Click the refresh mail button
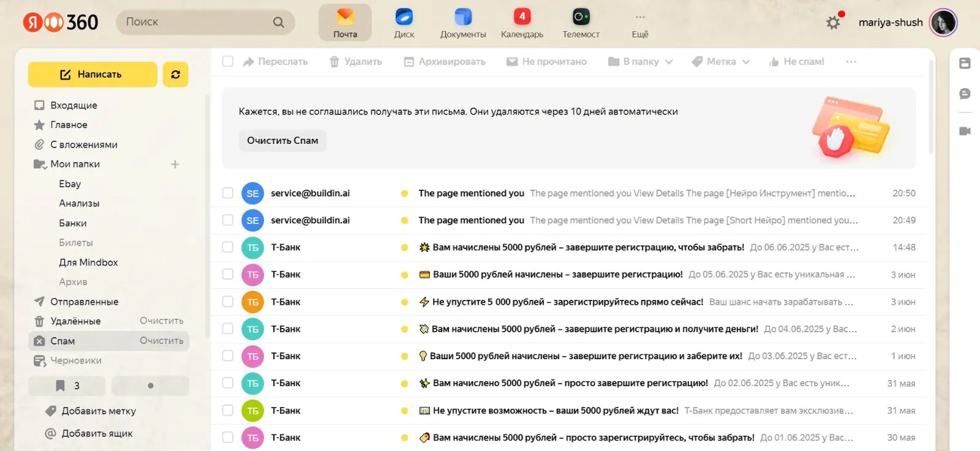Image resolution: width=980 pixels, height=451 pixels. pyautogui.click(x=176, y=74)
